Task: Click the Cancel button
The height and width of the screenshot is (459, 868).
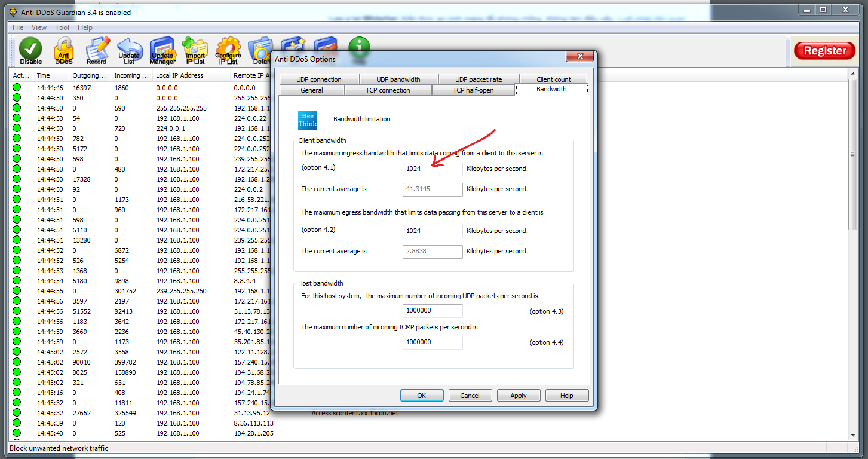Action: coord(470,396)
